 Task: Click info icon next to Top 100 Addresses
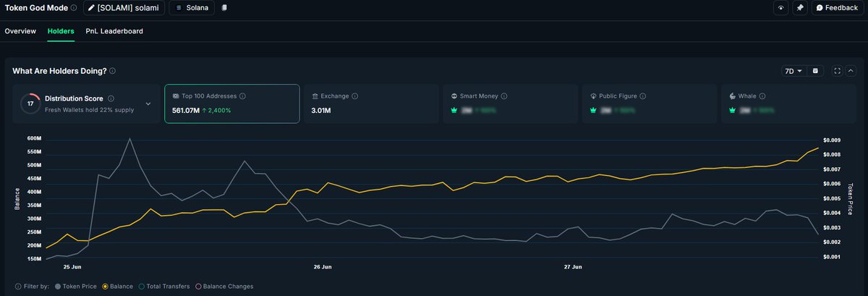click(x=242, y=96)
